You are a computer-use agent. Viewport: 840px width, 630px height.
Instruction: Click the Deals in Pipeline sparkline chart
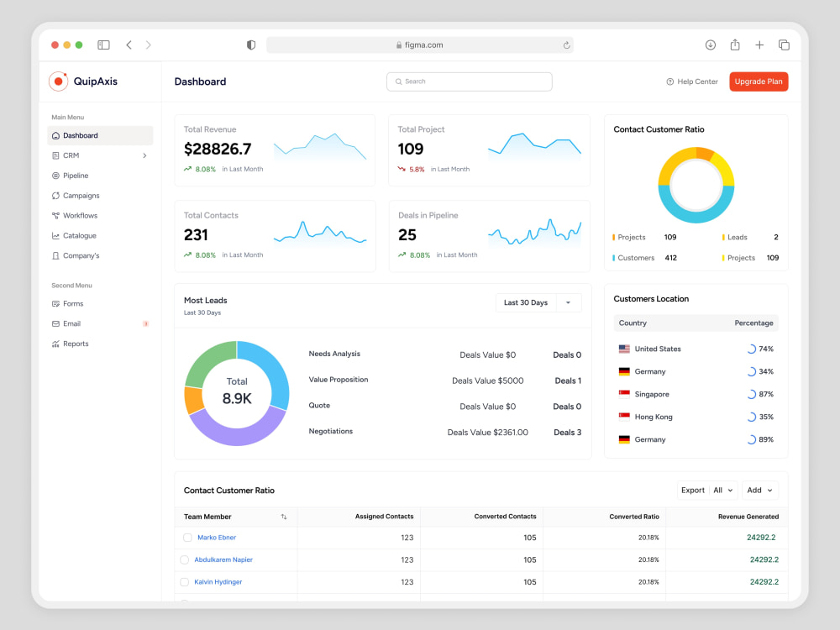point(534,232)
